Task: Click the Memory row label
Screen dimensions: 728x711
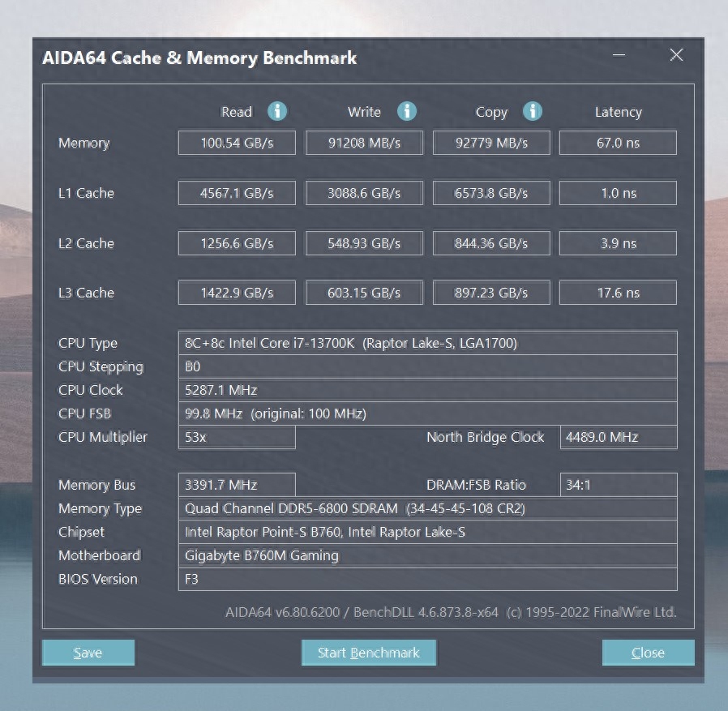Action: 84,143
